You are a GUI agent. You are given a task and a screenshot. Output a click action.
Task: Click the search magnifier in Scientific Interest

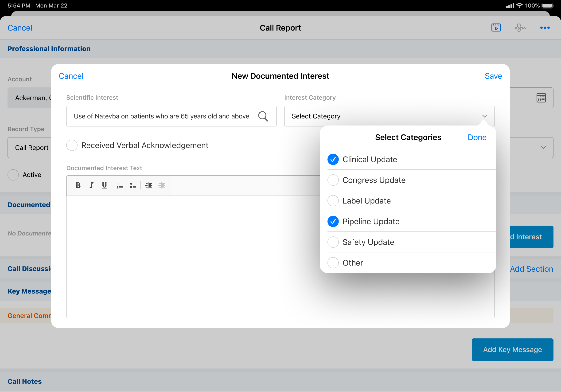point(263,116)
